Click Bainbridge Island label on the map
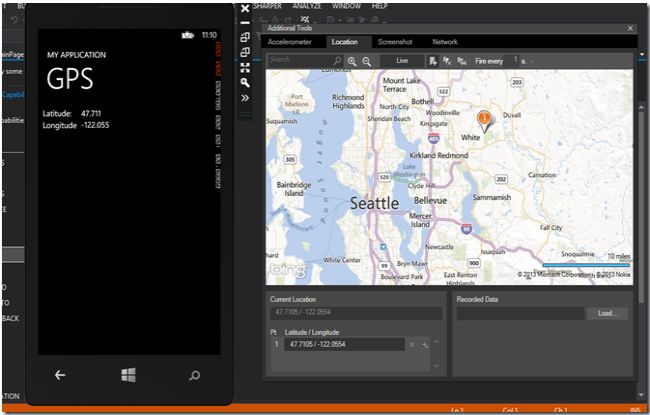 (294, 189)
